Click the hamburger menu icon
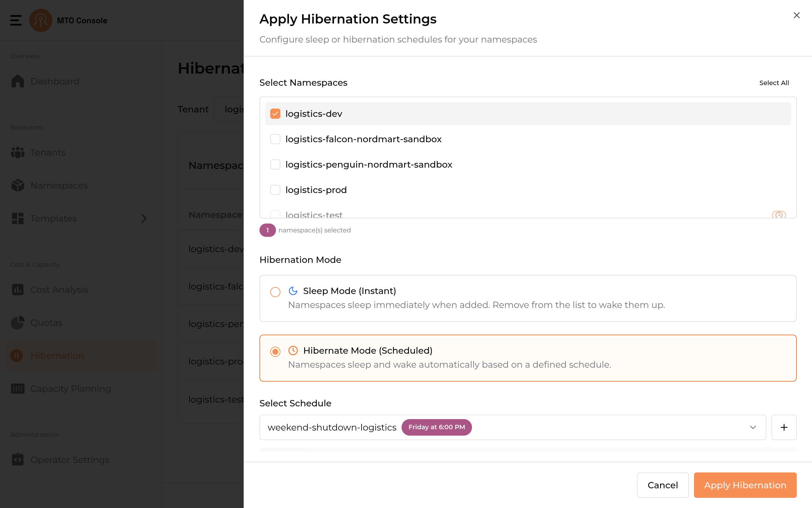Viewport: 812px width, 508px height. (16, 20)
